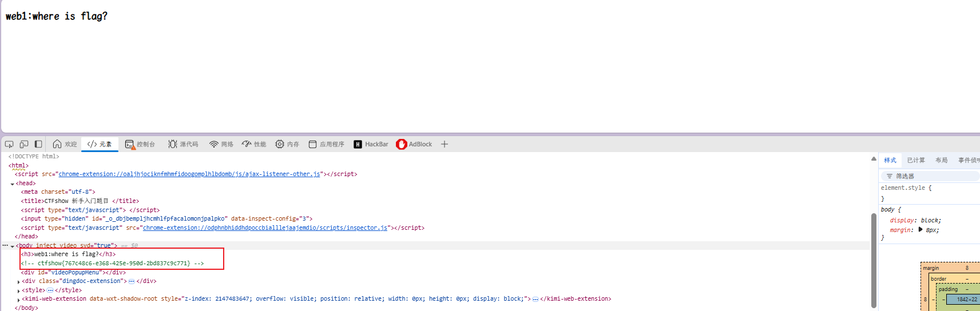
Task: Open the 源代码 sources tab
Action: click(183, 144)
